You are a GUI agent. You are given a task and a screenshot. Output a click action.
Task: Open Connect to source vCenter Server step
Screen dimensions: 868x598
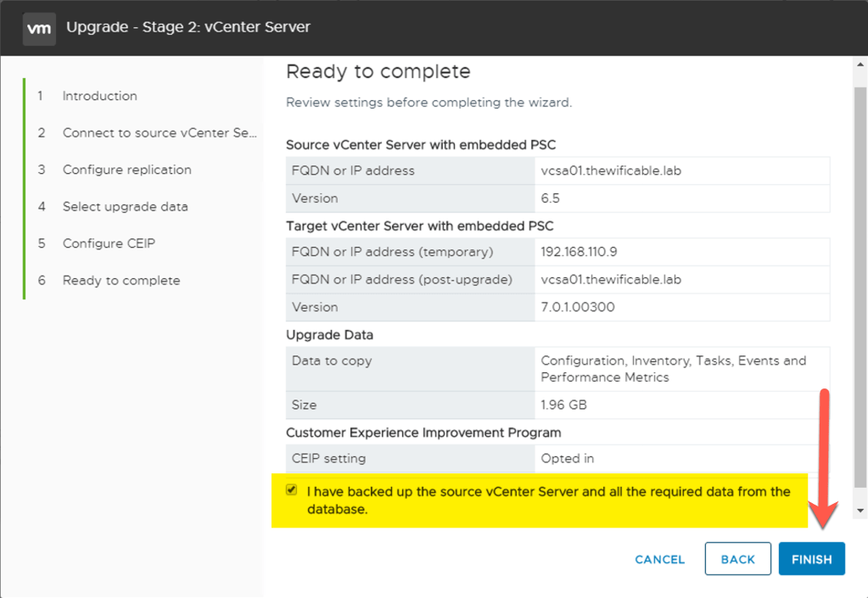(159, 133)
